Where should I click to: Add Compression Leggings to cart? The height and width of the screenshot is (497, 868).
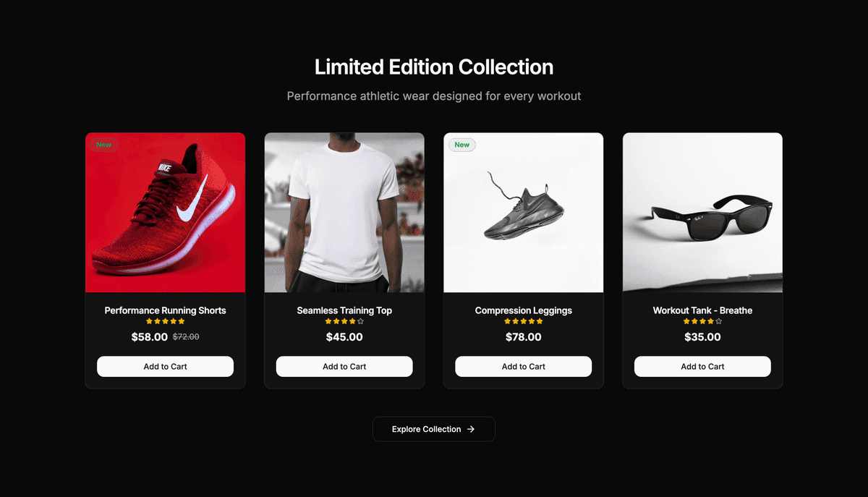pos(523,366)
